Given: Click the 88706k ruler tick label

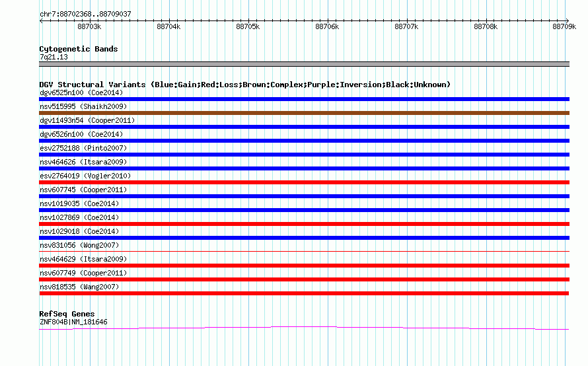Looking at the screenshot, I should 327,26.
